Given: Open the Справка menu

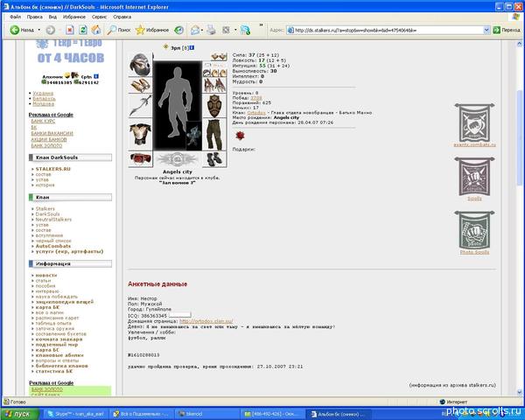Looking at the screenshot, I should [122, 17].
